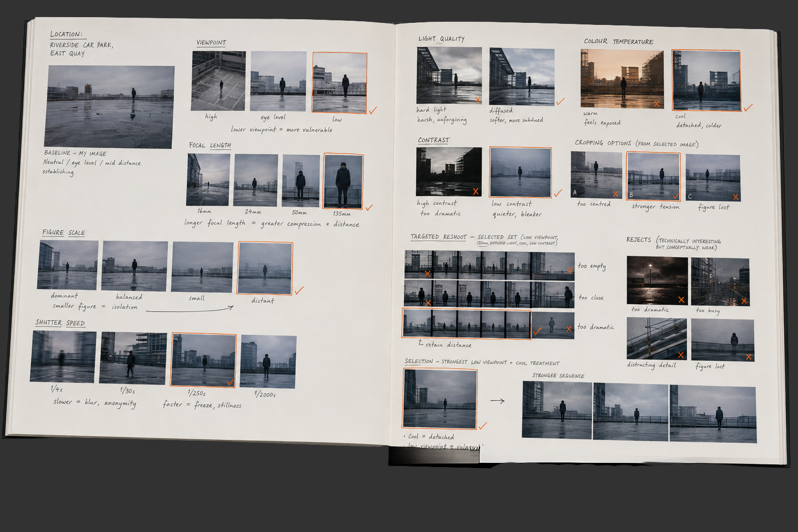Click the 'distracting detail' rejected photo

click(657, 339)
